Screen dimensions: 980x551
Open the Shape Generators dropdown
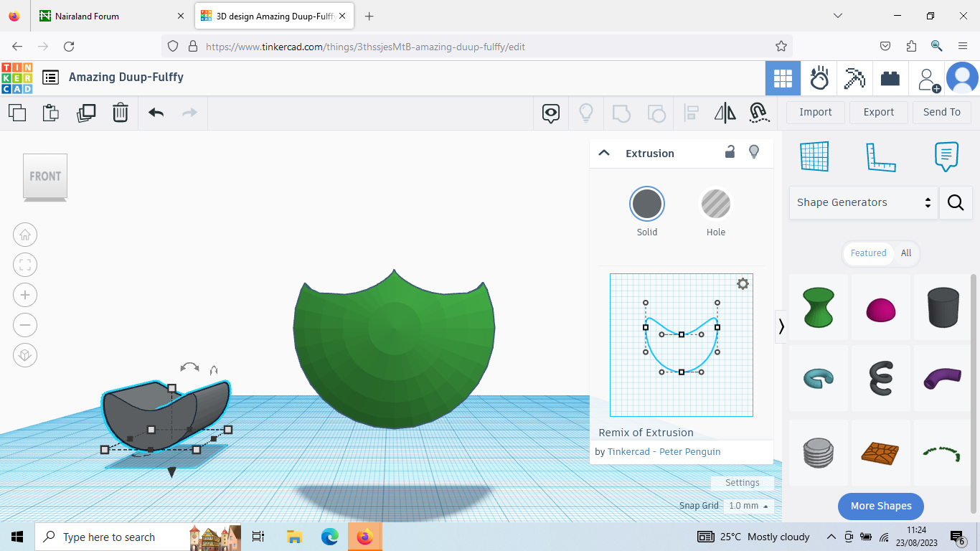pos(863,202)
